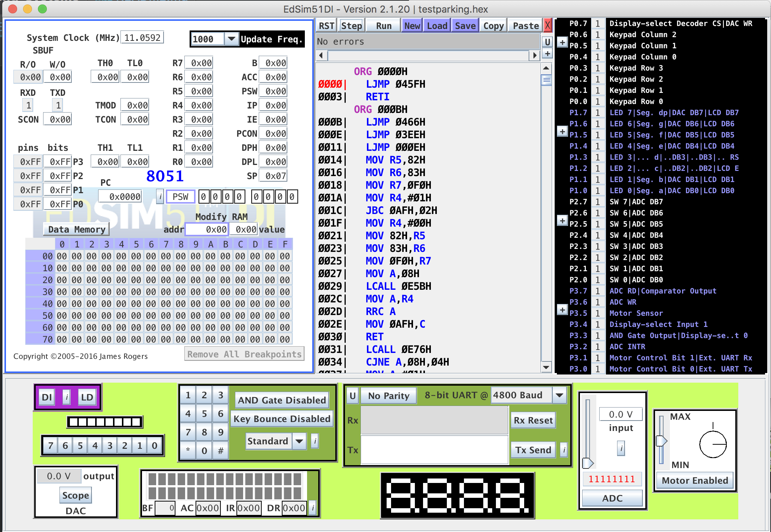Open the Update Freq. dropdown
771x532 pixels.
pos(231,39)
